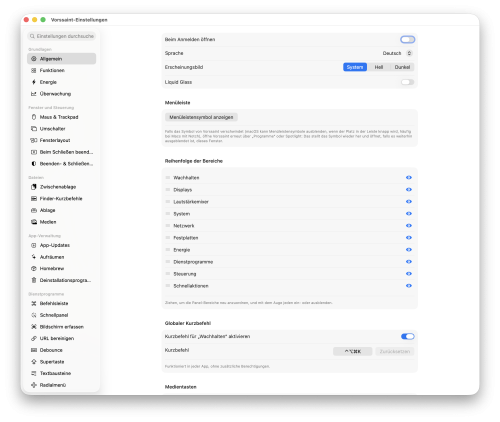Viewport: 500px width, 422px height.
Task: Toggle visibility of Festplatten section
Action: pos(409,238)
